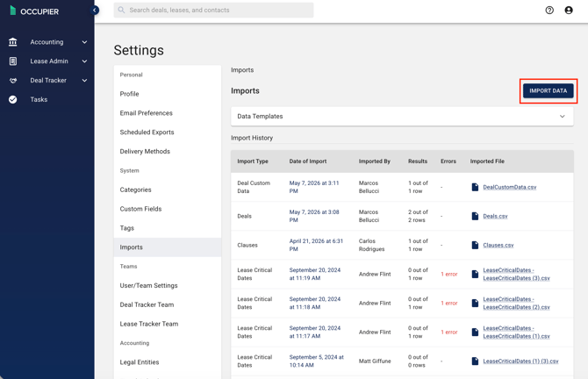The image size is (588, 379).
Task: Open the Clauses.csv file link
Action: 498,245
